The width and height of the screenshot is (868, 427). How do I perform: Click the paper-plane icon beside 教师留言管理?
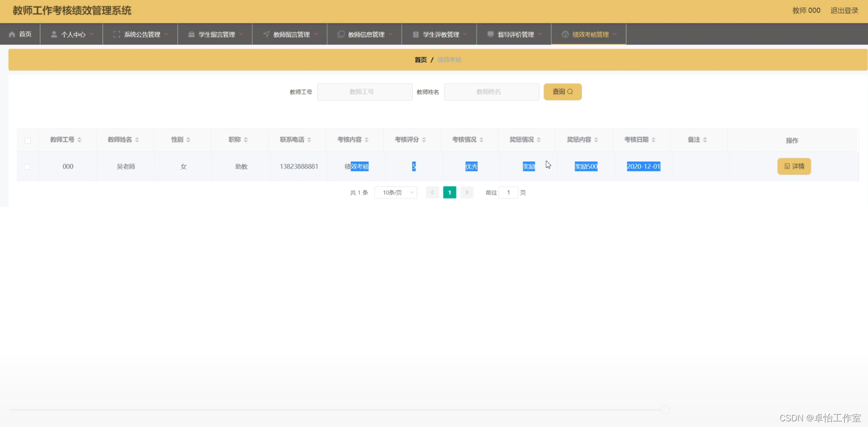[x=266, y=34]
